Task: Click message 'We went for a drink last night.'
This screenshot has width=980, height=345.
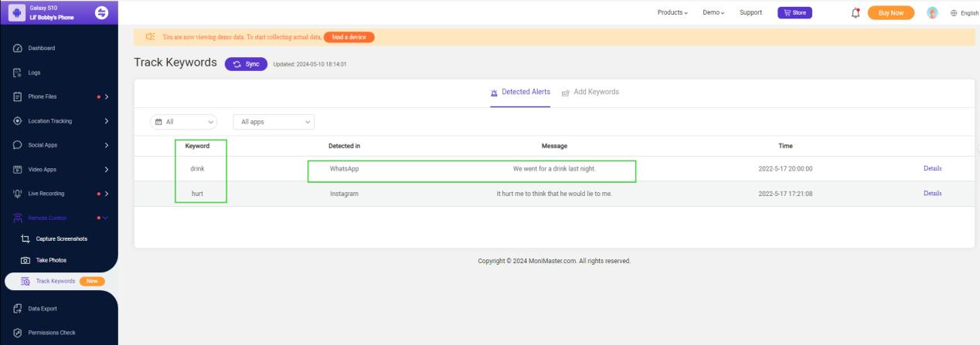Action: pos(554,168)
